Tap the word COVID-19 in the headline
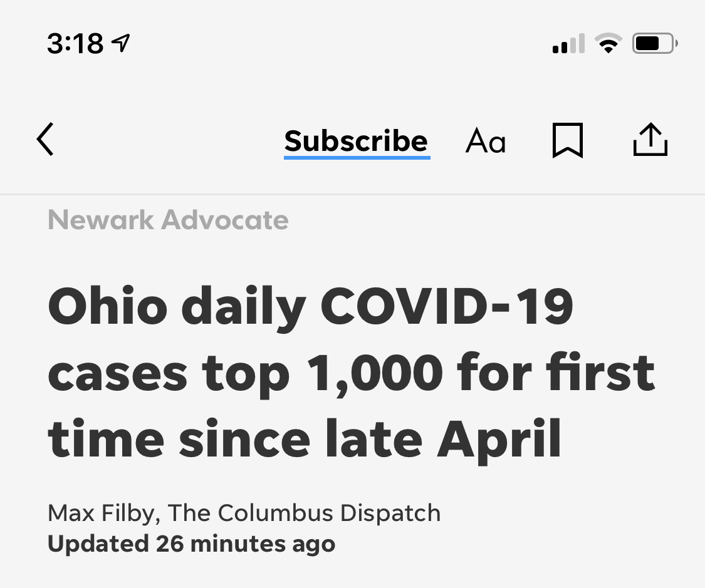The height and width of the screenshot is (588, 705). click(446, 307)
